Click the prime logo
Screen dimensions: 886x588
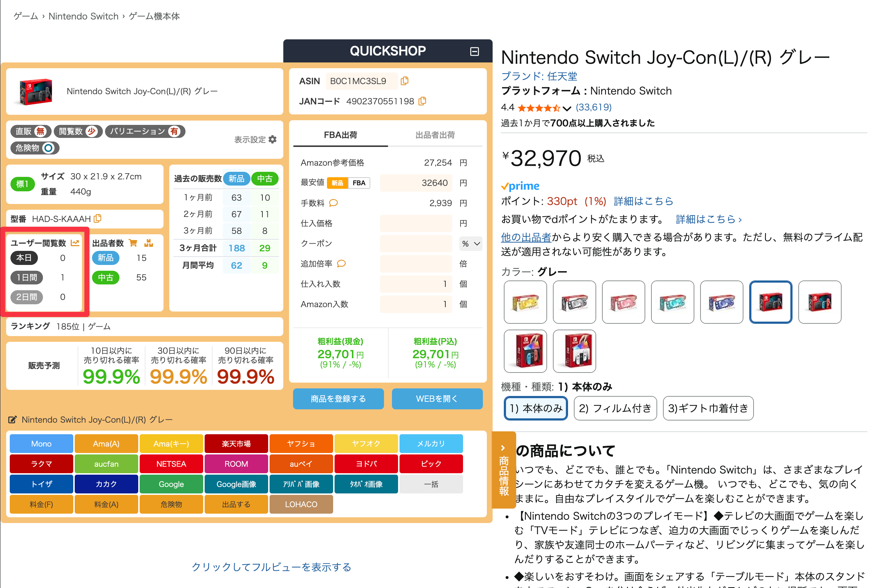(520, 186)
